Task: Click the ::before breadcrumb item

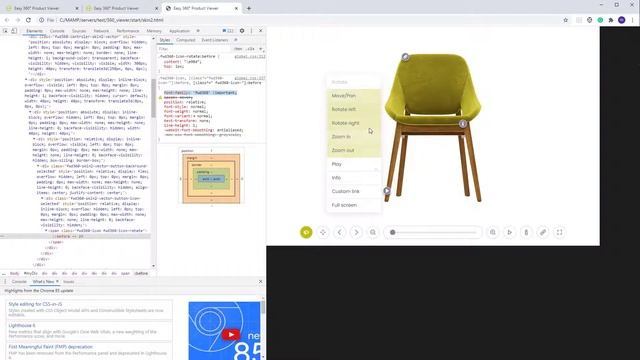Action: (141, 273)
